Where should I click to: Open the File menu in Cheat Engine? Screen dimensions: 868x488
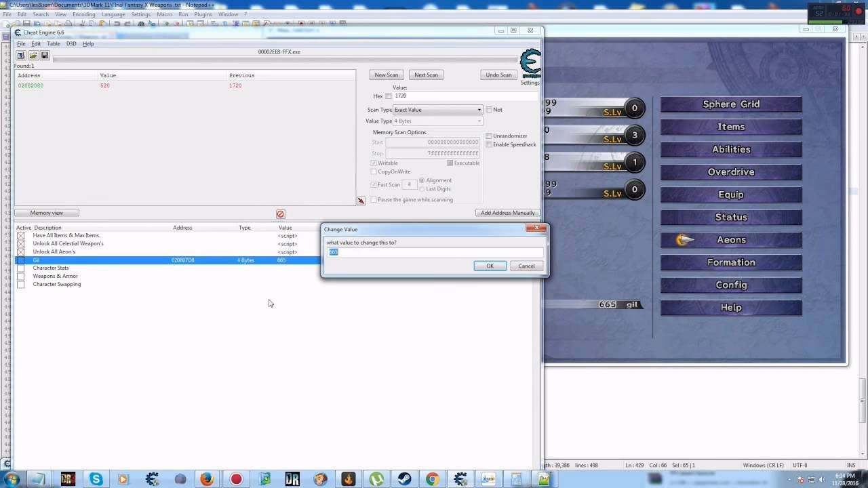click(21, 44)
